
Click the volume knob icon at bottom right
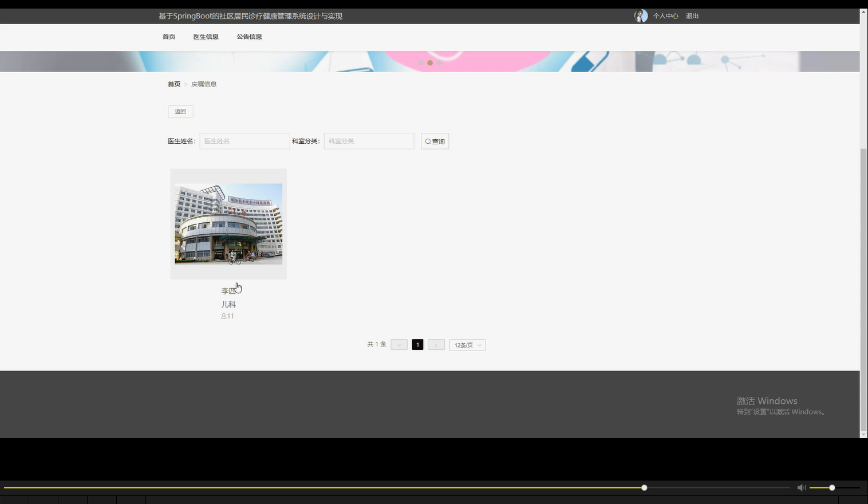tap(831, 487)
